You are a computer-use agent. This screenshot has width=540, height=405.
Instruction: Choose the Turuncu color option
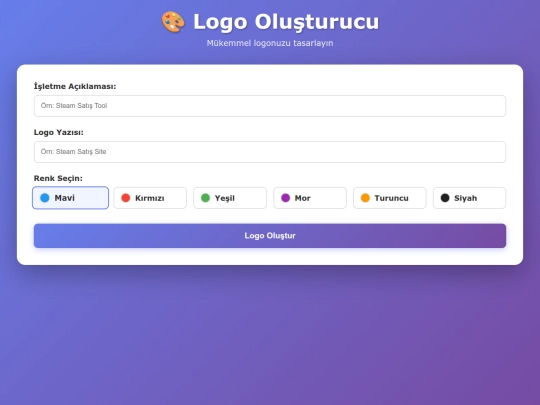tap(390, 198)
